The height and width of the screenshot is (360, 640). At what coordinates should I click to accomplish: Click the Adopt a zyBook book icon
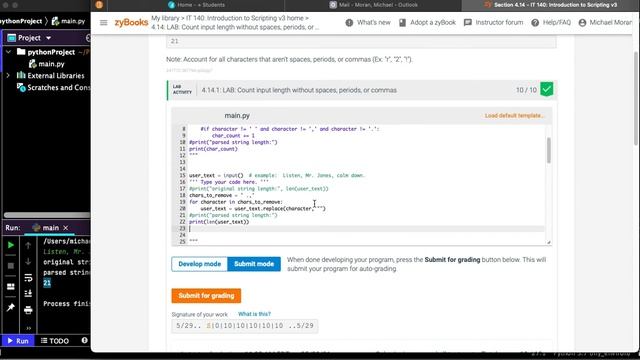tap(402, 22)
